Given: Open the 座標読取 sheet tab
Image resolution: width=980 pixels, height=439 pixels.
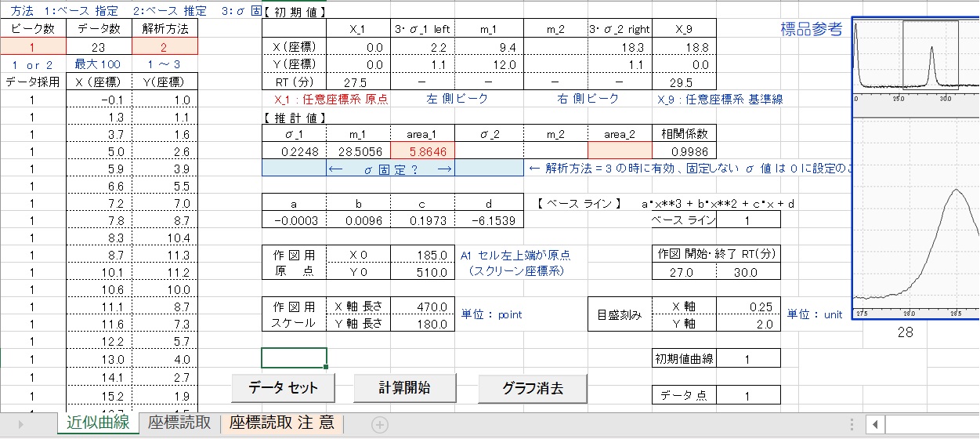Looking at the screenshot, I should (x=179, y=423).
